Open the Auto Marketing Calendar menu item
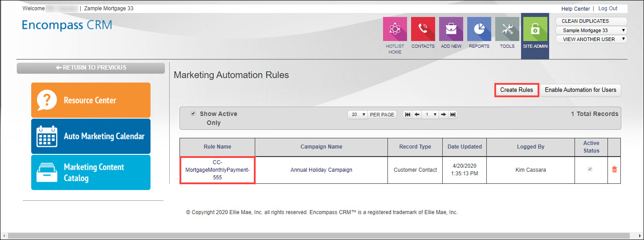This screenshot has height=240, width=644. (x=91, y=136)
